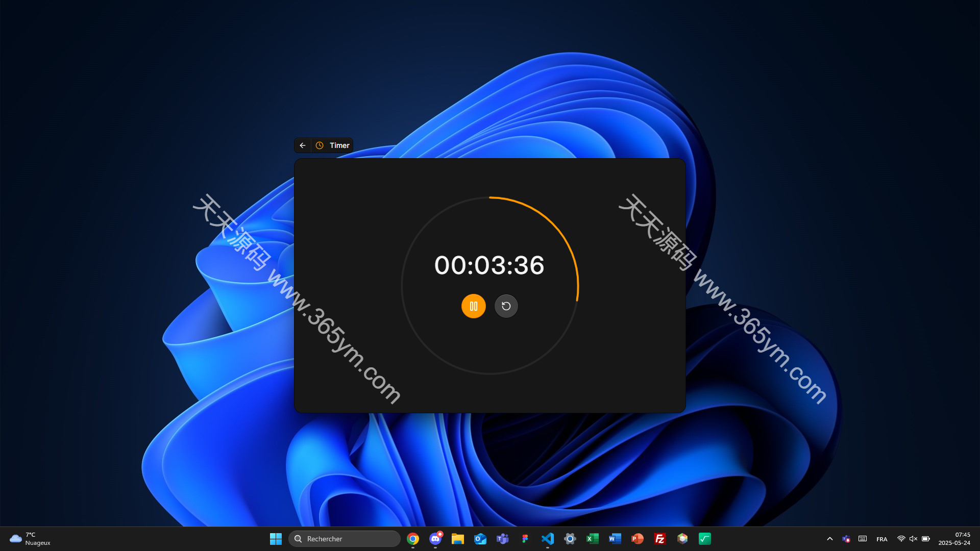Open the Windows Start menu

tap(276, 538)
